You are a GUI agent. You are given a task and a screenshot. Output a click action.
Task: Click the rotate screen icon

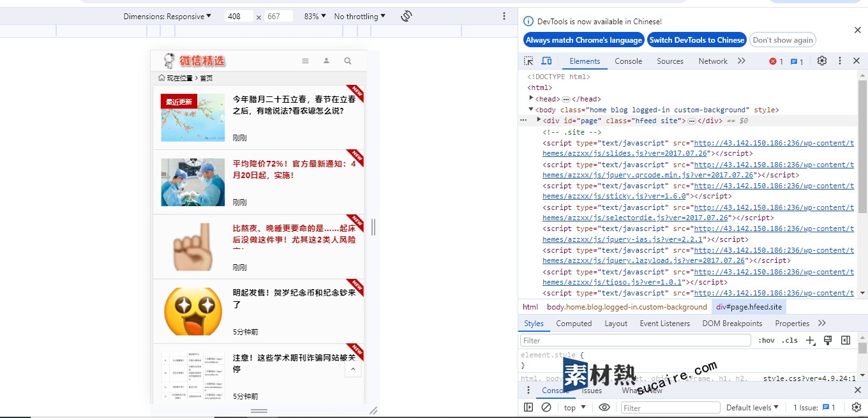click(407, 16)
